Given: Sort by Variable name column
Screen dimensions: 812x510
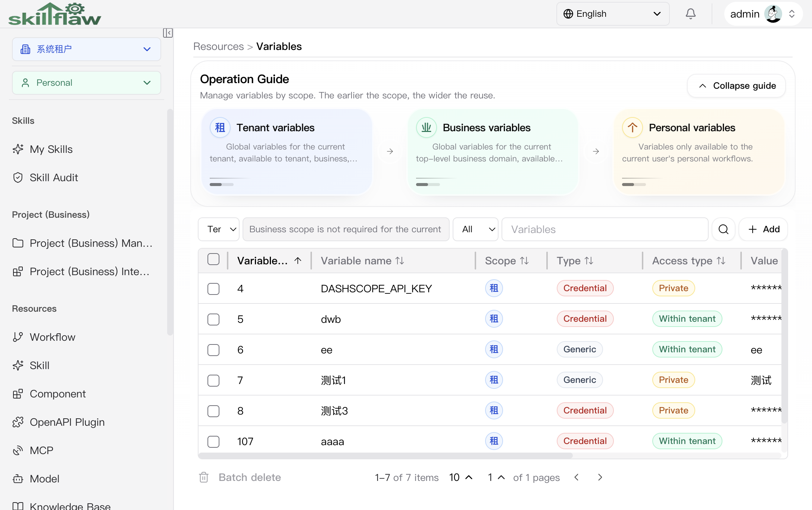Looking at the screenshot, I should pyautogui.click(x=400, y=261).
